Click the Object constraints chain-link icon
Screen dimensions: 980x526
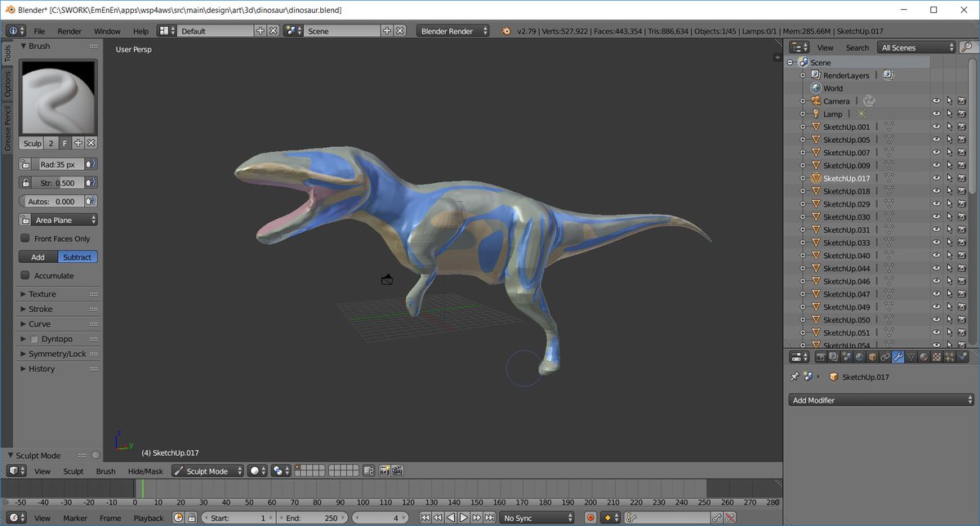coord(885,357)
